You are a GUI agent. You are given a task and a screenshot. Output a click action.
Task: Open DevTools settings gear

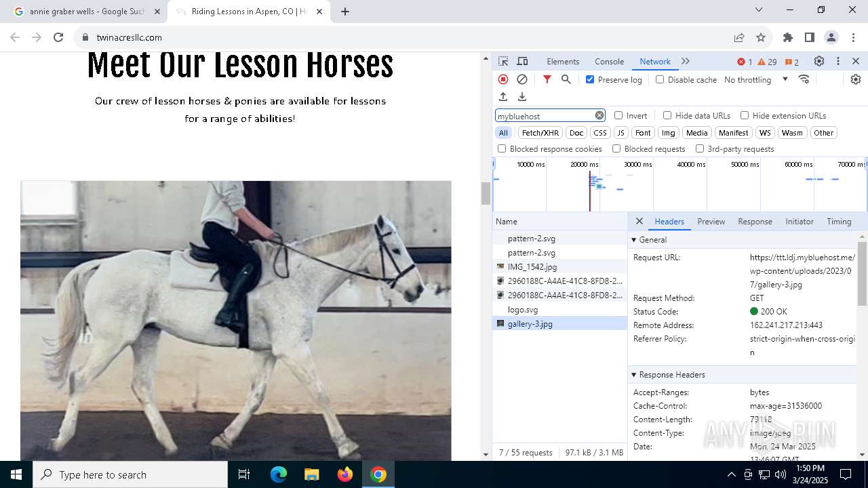point(819,62)
